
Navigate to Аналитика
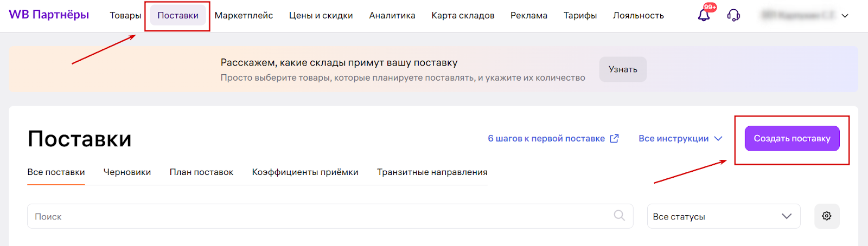(x=392, y=16)
